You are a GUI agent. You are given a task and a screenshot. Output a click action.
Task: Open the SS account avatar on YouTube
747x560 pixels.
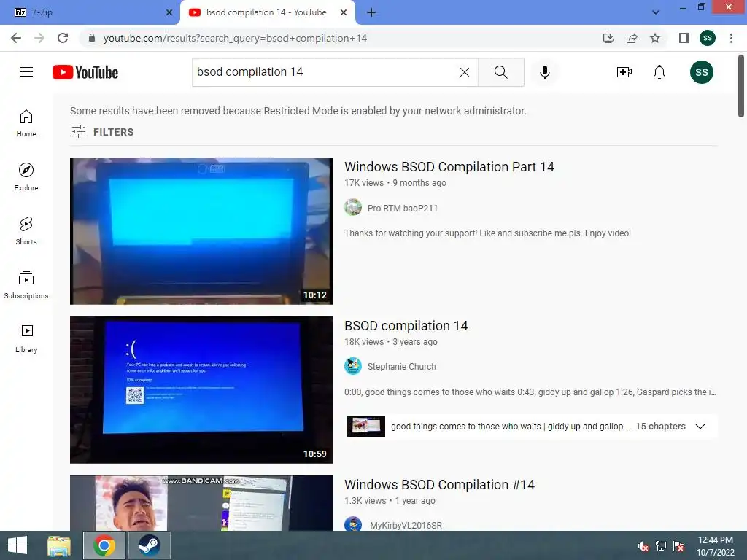coord(701,72)
